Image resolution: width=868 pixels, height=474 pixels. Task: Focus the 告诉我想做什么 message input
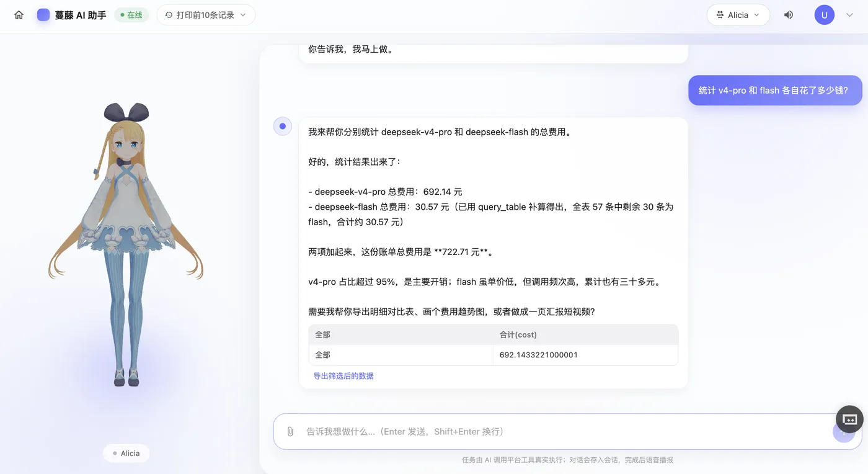[x=567, y=431]
